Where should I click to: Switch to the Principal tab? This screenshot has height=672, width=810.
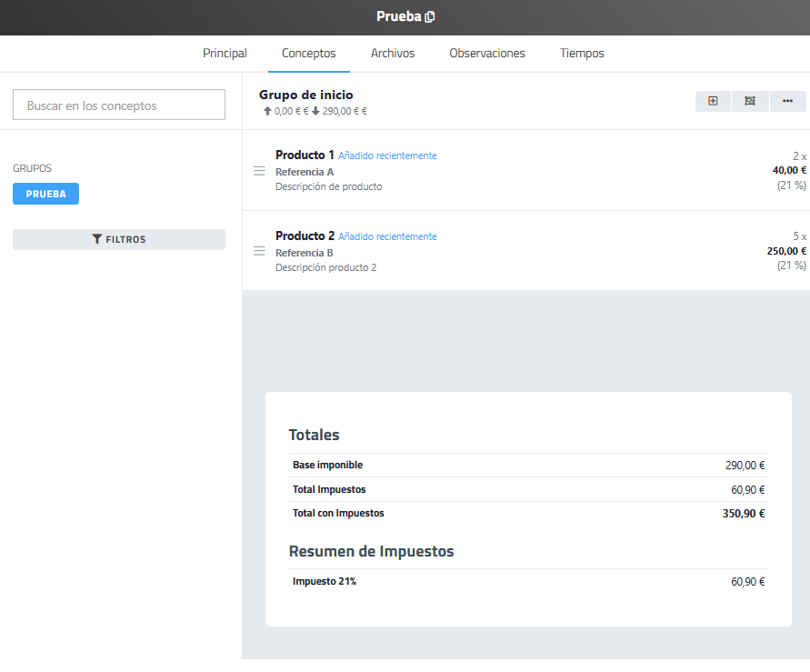point(225,54)
